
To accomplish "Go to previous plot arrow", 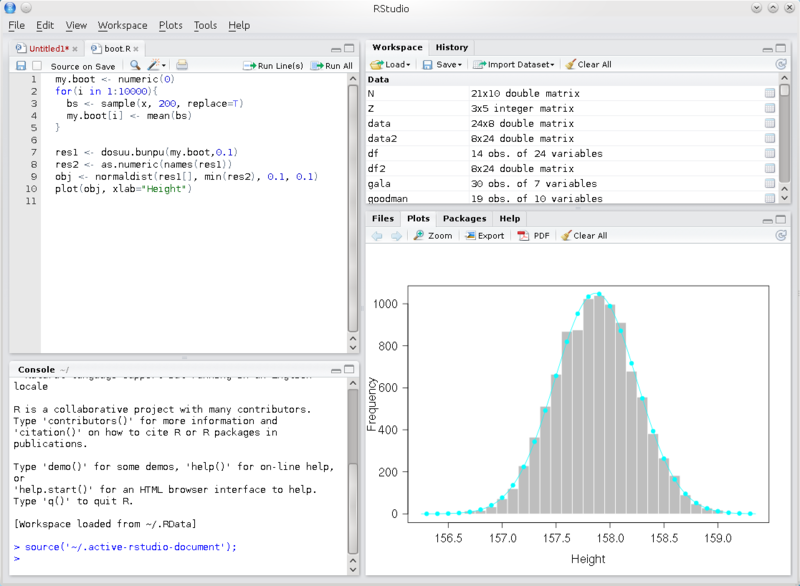I will tap(377, 236).
